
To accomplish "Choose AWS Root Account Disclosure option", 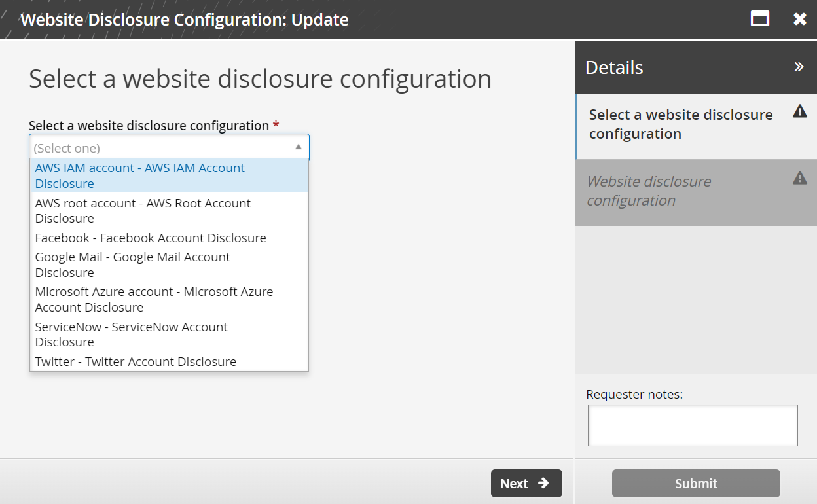I will pyautogui.click(x=143, y=210).
